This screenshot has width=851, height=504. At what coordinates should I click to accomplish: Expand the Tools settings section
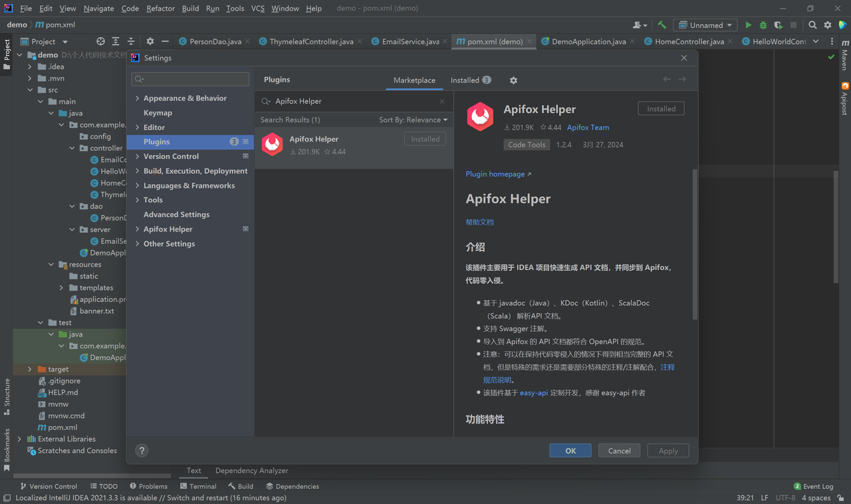pyautogui.click(x=138, y=199)
